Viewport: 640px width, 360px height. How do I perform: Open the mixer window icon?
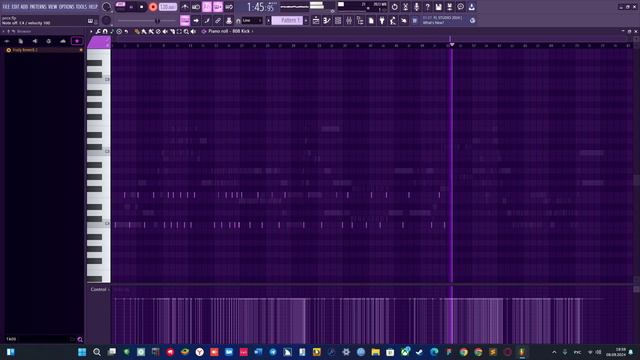(x=349, y=20)
